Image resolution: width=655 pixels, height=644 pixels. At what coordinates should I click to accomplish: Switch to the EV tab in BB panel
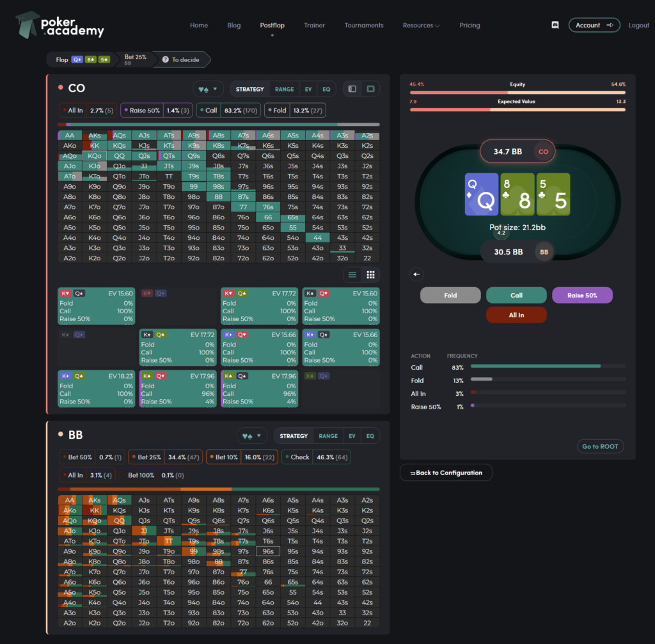click(x=352, y=436)
